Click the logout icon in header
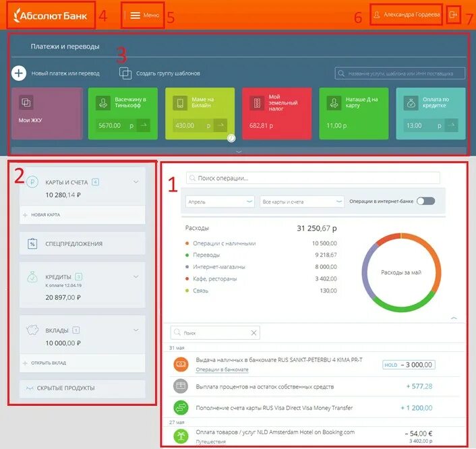 tap(453, 15)
